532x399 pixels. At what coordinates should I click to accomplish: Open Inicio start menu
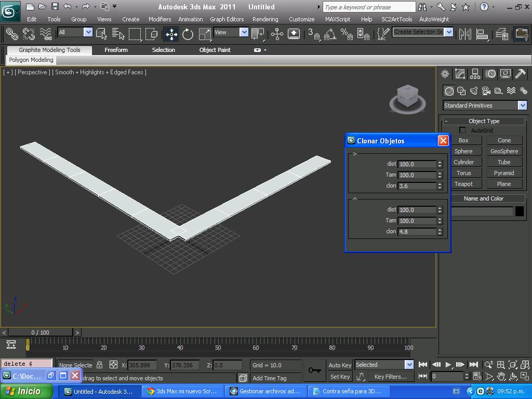(26, 391)
